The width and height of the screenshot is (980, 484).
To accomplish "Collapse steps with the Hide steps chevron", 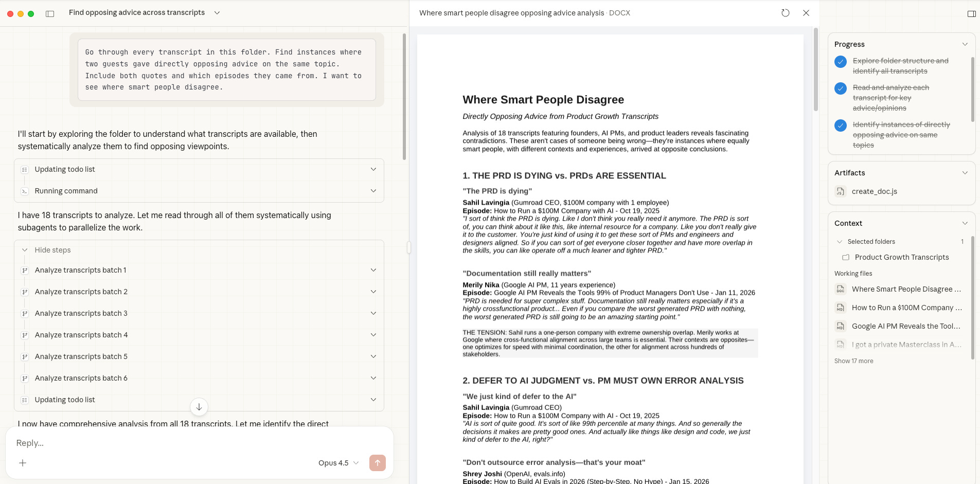I will (25, 250).
